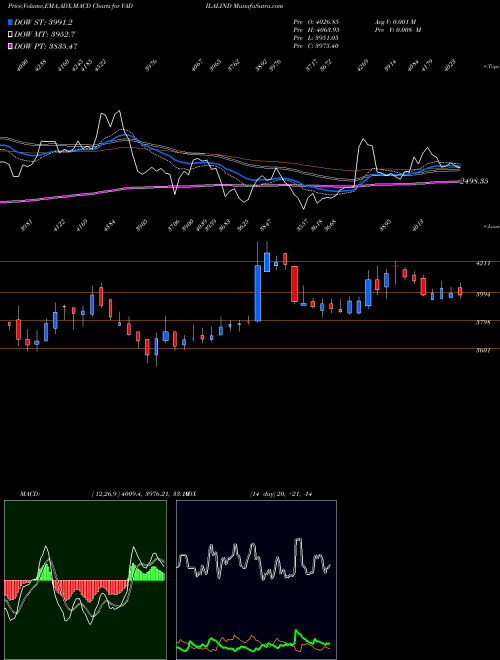500x660 pixels.
Task: Click the MACD parameters '(12,26,9)' text
Action: (x=106, y=494)
